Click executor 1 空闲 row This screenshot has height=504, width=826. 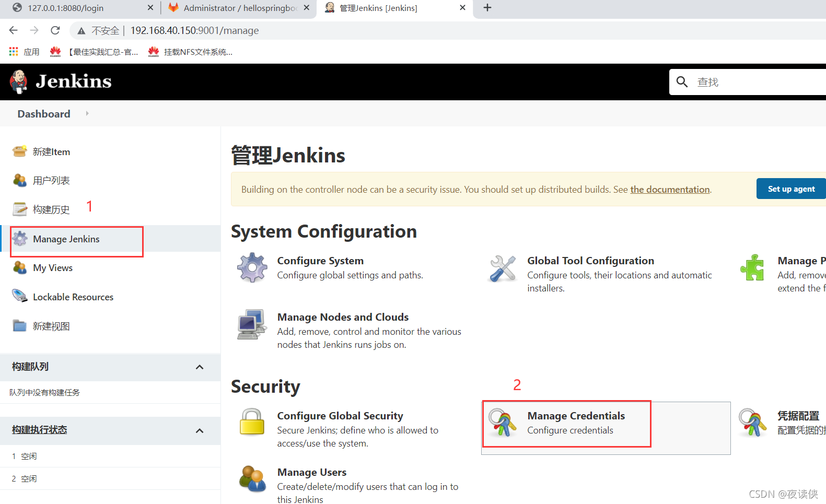[110, 456]
